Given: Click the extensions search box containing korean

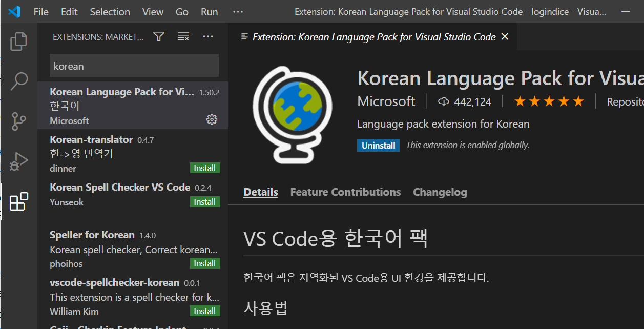Looking at the screenshot, I should click(x=134, y=66).
